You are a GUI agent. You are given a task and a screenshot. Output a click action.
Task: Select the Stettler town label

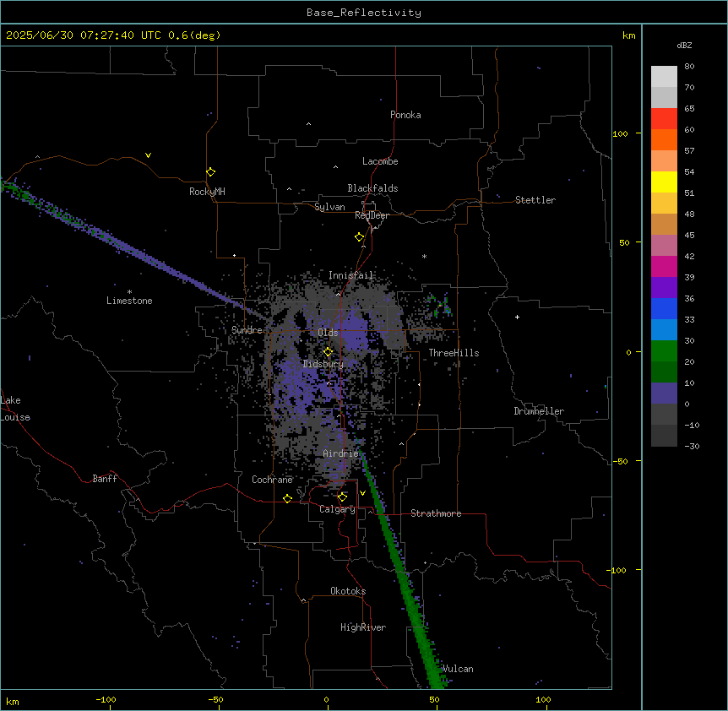535,200
